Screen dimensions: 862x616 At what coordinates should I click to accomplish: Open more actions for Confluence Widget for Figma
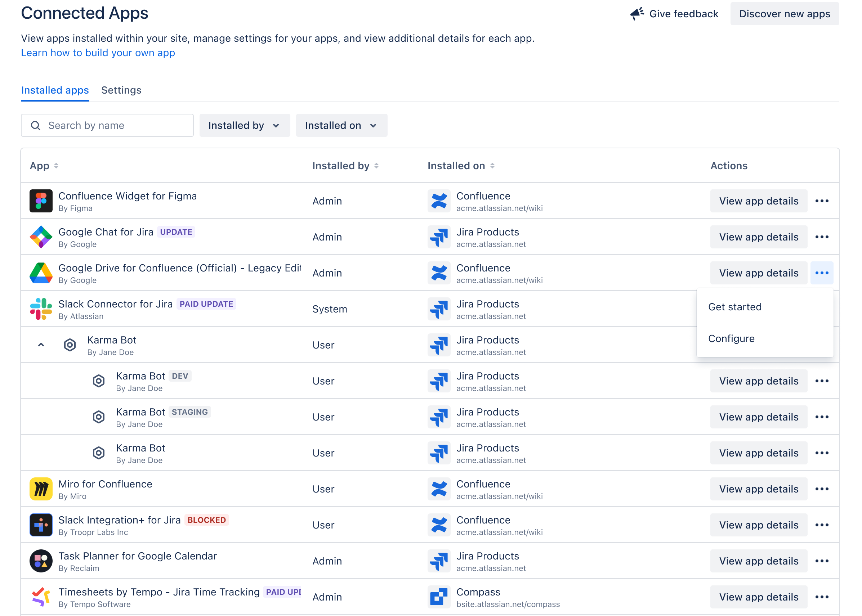tap(822, 201)
